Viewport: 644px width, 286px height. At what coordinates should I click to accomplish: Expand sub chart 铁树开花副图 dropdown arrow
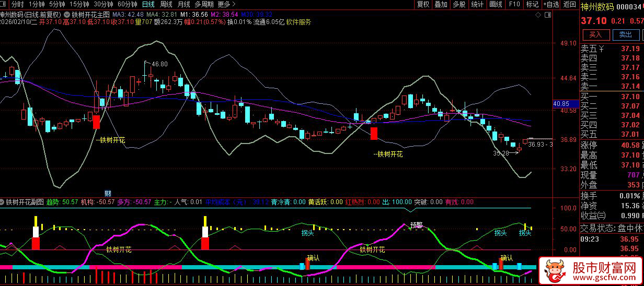2,201
